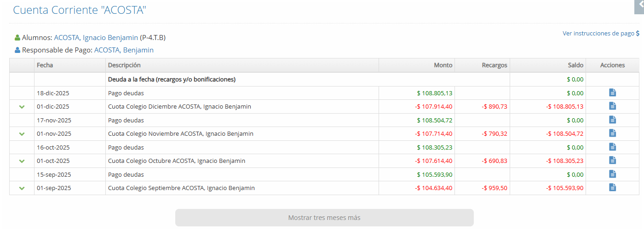Expand the 01-dic-2025 Diciembre row chevron

tap(22, 107)
